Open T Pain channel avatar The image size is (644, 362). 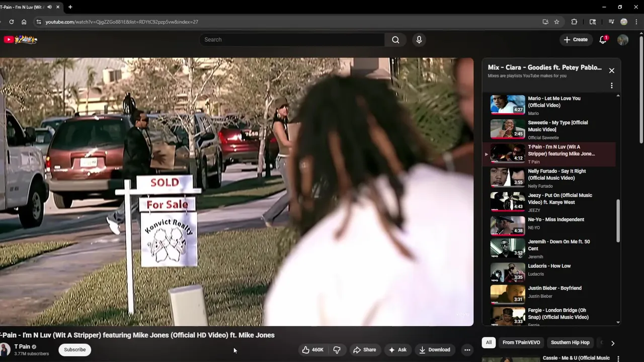(5, 350)
